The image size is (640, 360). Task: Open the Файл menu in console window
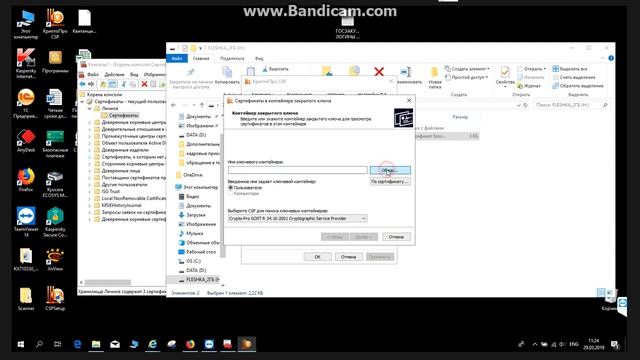point(93,75)
